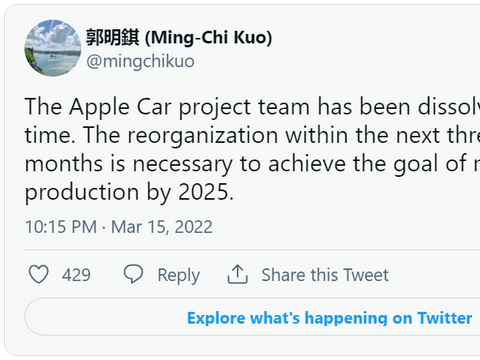Viewport: 480px width, 360px height.
Task: Like the tweet with the heart icon
Action: (x=39, y=274)
